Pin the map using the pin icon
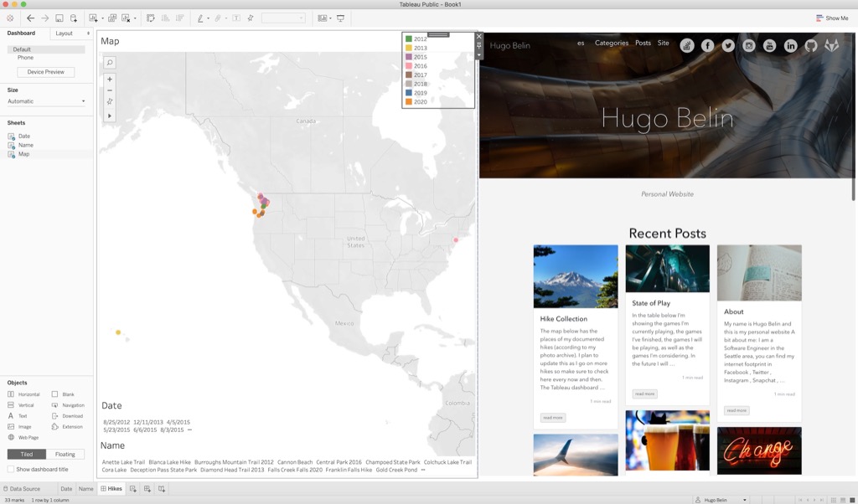 point(109,100)
